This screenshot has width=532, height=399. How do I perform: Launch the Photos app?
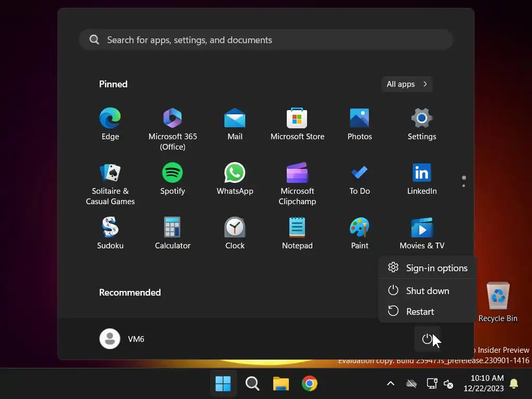[x=360, y=124]
